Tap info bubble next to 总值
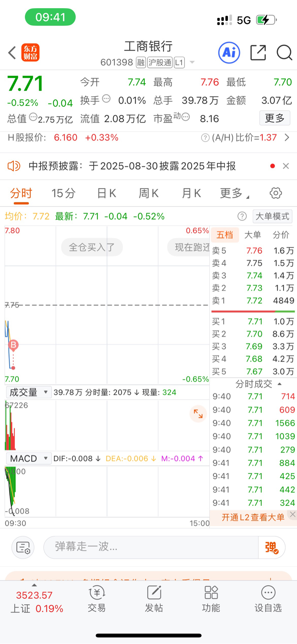 click(33, 117)
